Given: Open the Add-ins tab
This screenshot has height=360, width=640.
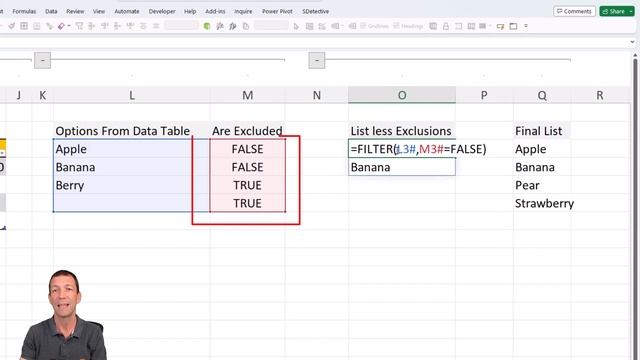Looking at the screenshot, I should point(215,11).
